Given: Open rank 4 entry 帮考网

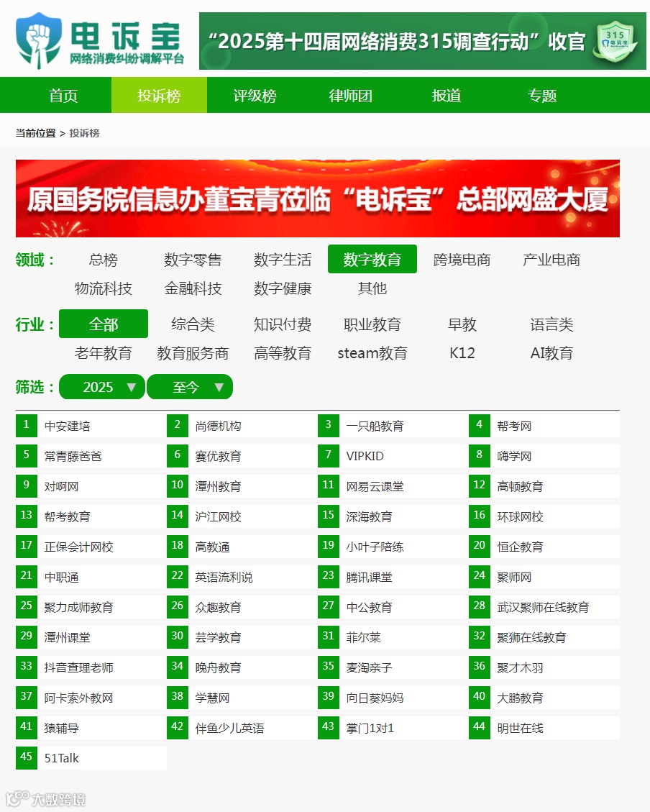Looking at the screenshot, I should 544,426.
